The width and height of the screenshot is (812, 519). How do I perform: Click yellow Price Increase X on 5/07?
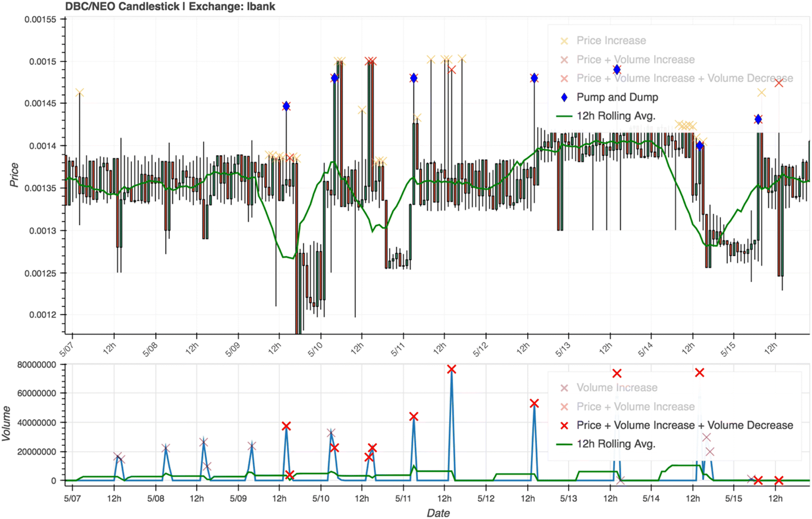80,93
